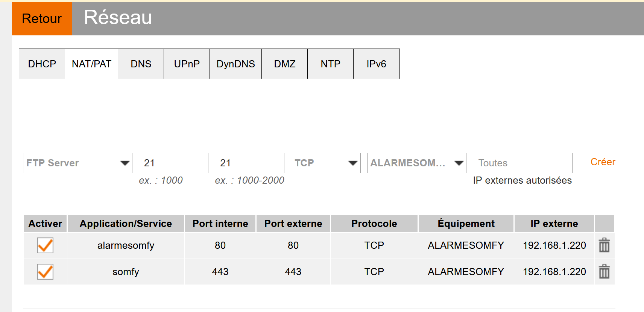
Task: Uncheck the alarmesomfy rule checkbox
Action: point(45,245)
